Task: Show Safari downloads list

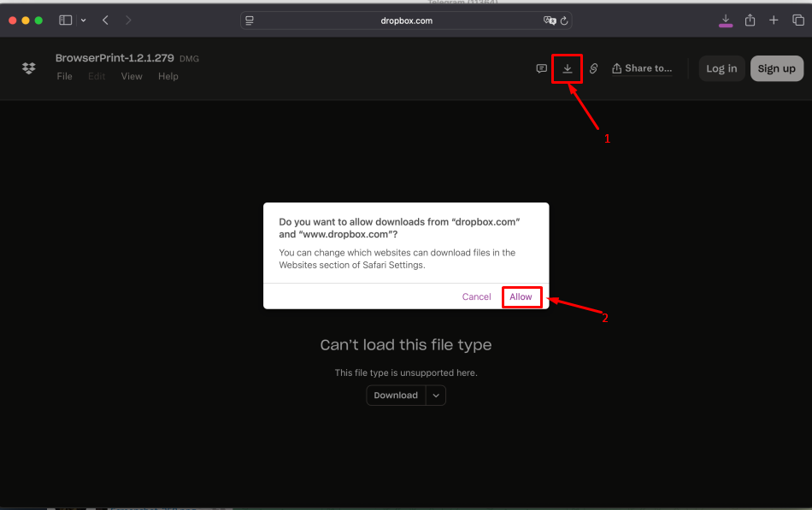Action: 726,21
